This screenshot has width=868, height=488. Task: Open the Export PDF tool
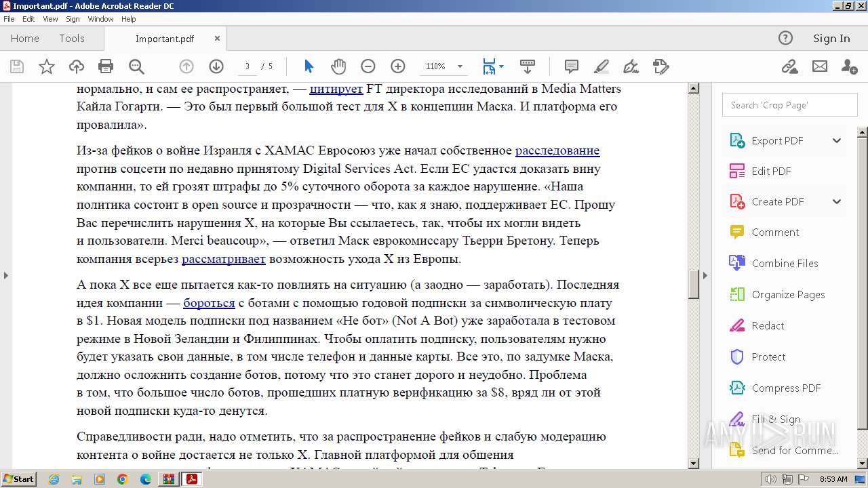tap(777, 140)
